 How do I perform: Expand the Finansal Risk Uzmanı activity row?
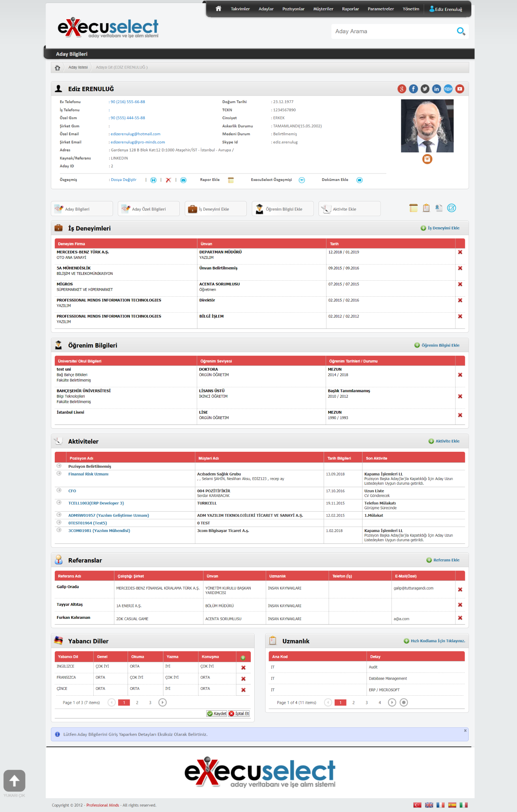point(59,474)
